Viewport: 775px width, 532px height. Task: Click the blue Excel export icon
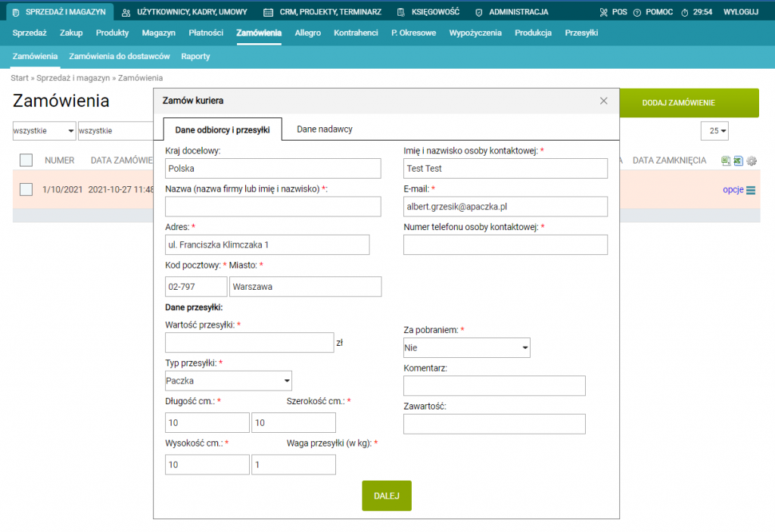point(738,160)
